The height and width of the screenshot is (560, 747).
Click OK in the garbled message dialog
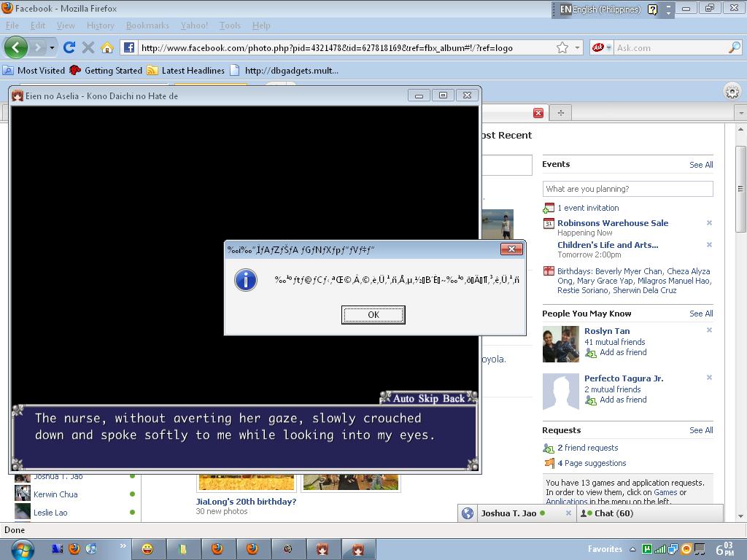click(373, 315)
